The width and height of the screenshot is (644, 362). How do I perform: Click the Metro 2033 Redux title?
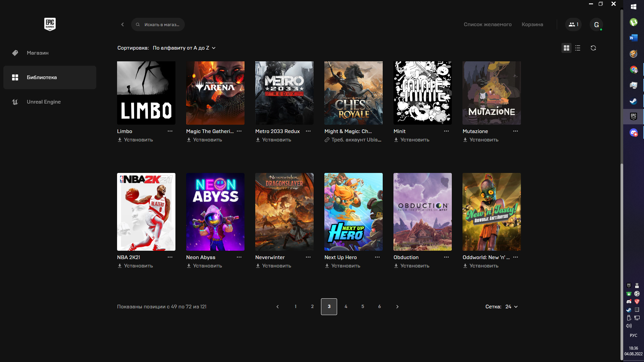tap(277, 131)
